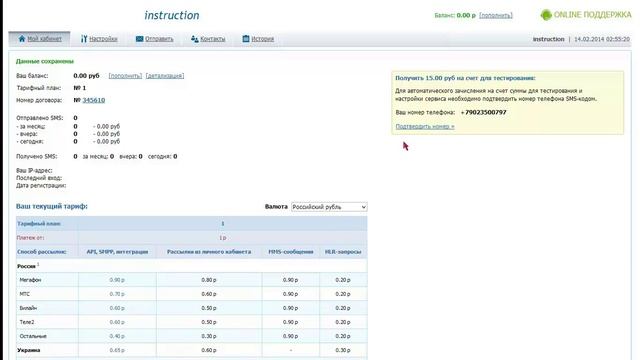640x360 pixels.
Task: Click Тарифный план header row label
Action: click(x=39, y=224)
